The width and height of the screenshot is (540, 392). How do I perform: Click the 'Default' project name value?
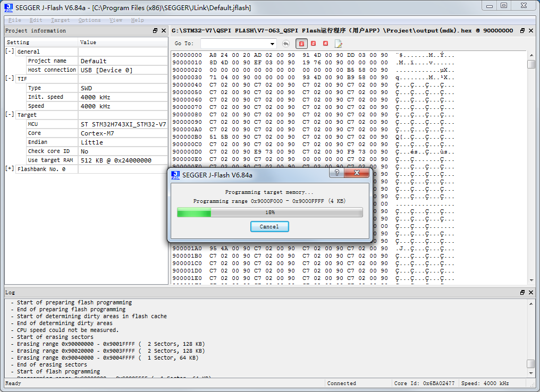pyautogui.click(x=94, y=61)
